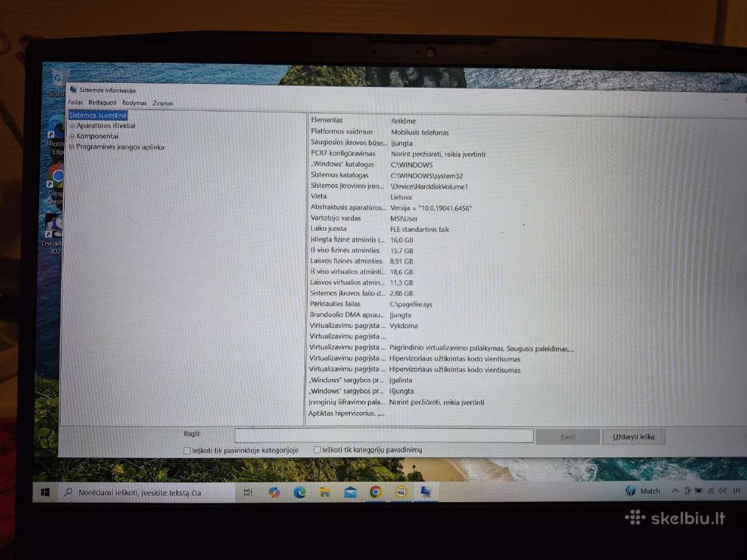
Task: Click the '8,91 GB' memory value
Action: 402,261
